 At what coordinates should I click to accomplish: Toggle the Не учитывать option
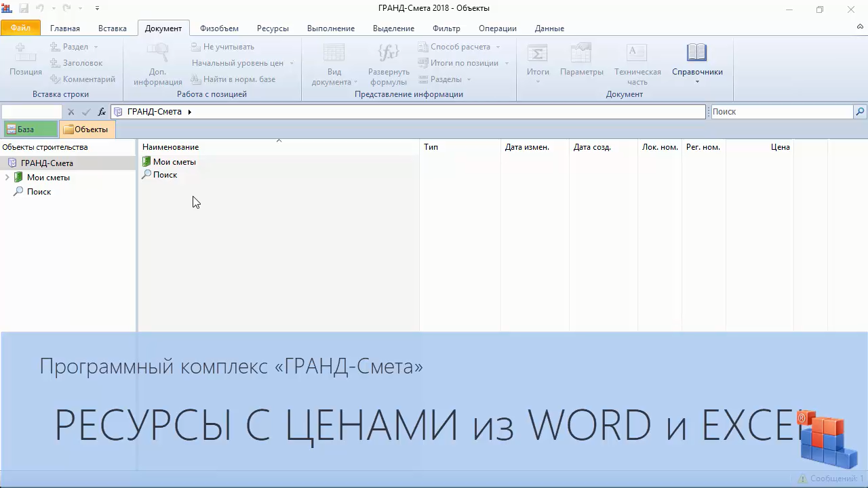tap(222, 47)
